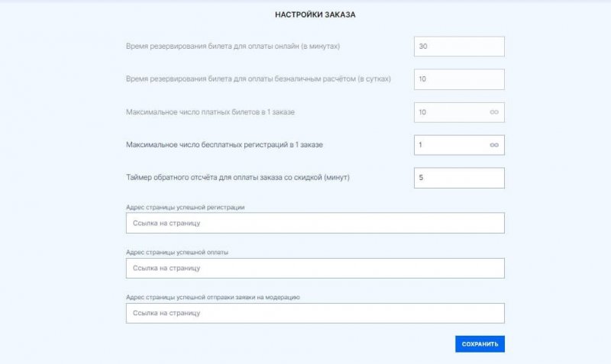Click the НАСТРОЙКИ ЗАКАЗА heading
Screen dimensions: 611x364
[x=305, y=14]
